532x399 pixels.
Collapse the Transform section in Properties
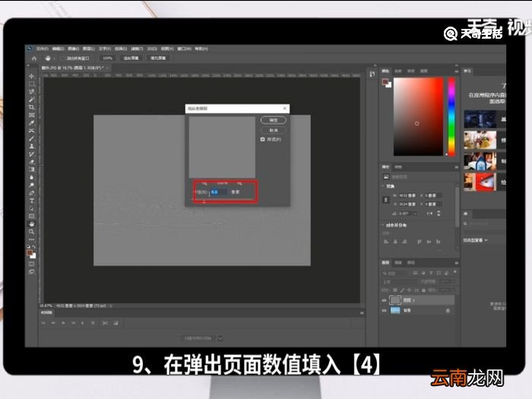pos(383,186)
